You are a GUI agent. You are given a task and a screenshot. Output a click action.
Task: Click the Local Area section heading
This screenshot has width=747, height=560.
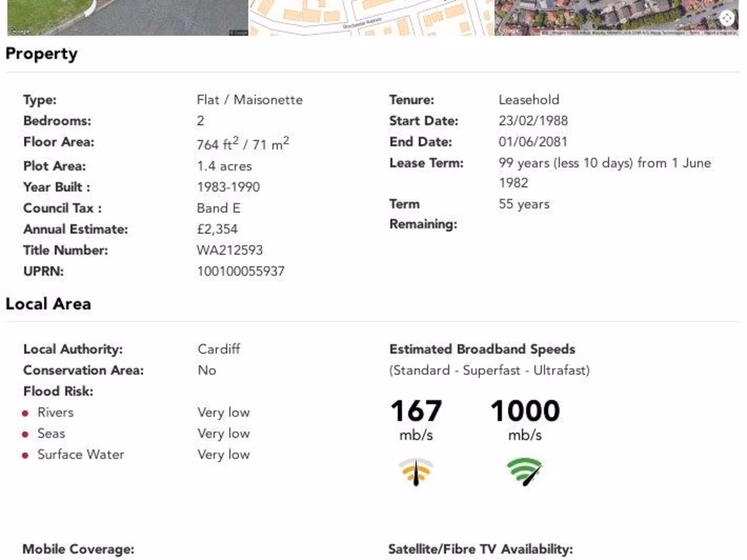(x=48, y=304)
